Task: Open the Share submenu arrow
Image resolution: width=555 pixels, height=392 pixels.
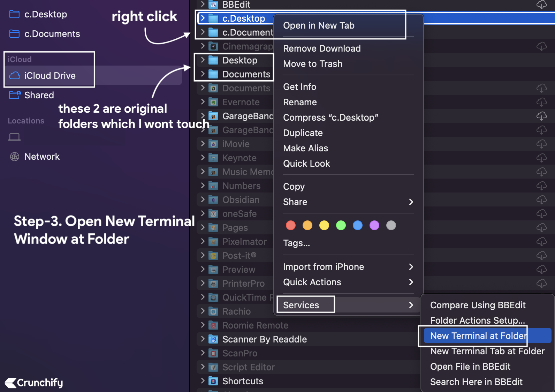Action: [x=411, y=202]
